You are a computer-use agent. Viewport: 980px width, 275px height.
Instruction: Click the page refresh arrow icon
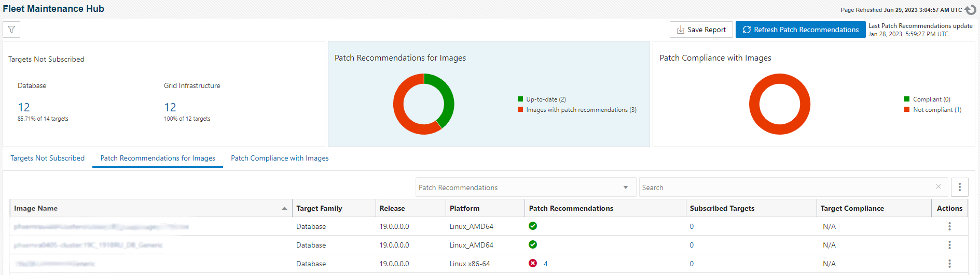tap(970, 10)
